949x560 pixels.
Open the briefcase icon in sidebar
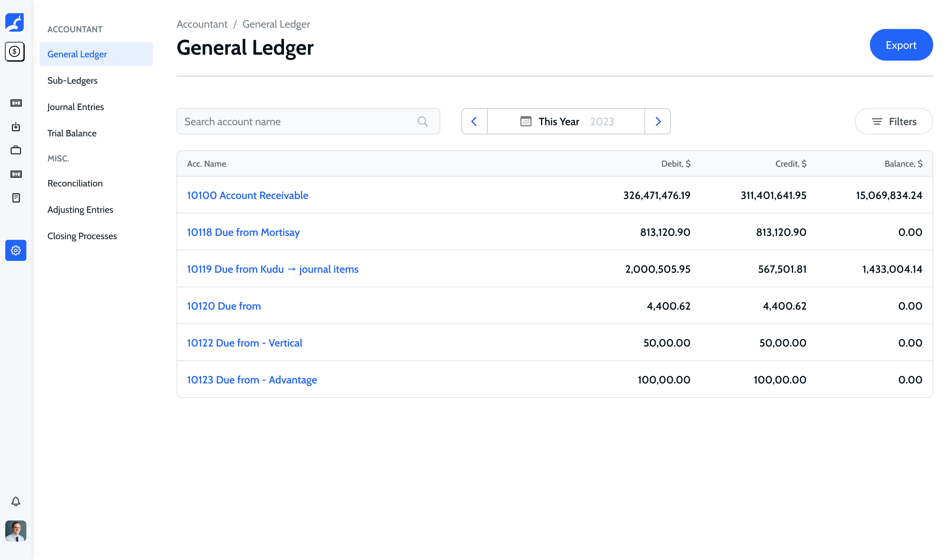16,150
